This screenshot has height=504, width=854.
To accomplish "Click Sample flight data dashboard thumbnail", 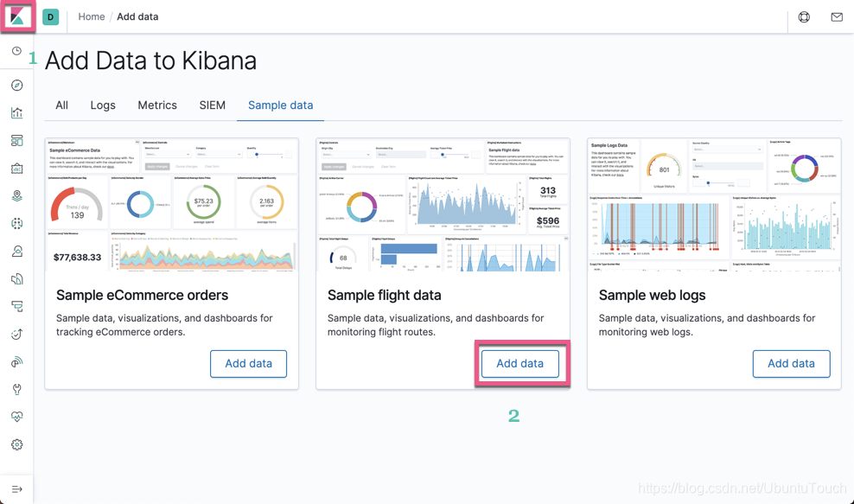I will (x=443, y=205).
